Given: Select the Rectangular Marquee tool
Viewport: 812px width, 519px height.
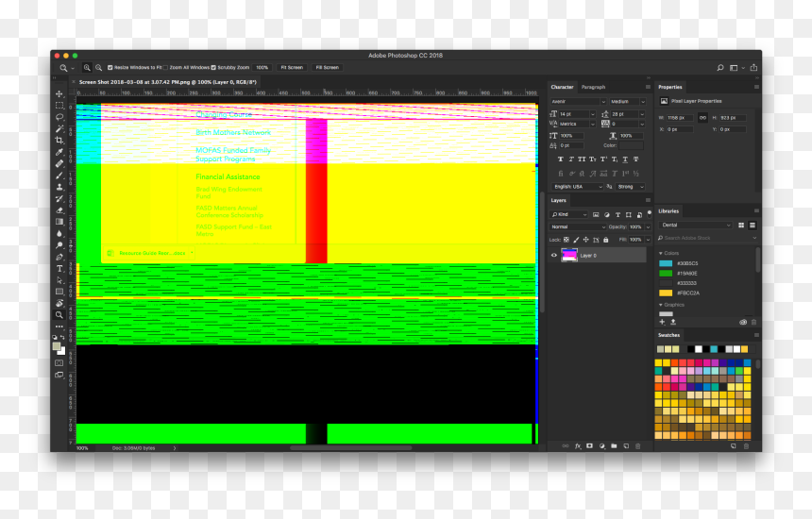Looking at the screenshot, I should (x=59, y=105).
